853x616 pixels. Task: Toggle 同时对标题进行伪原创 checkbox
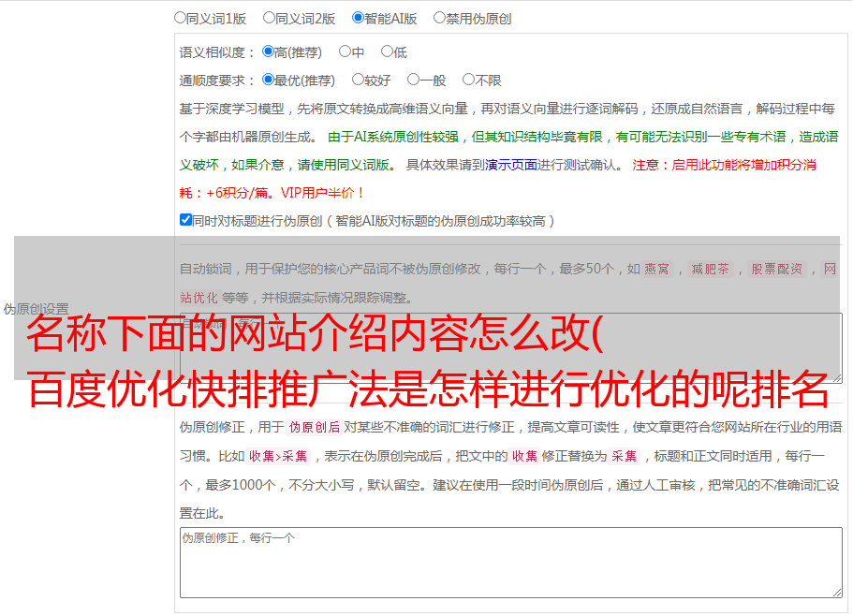coord(185,220)
